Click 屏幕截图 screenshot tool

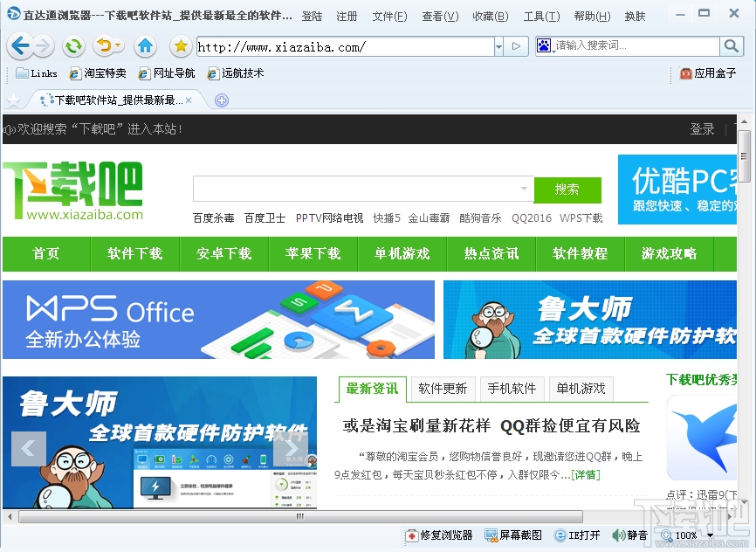(x=513, y=535)
